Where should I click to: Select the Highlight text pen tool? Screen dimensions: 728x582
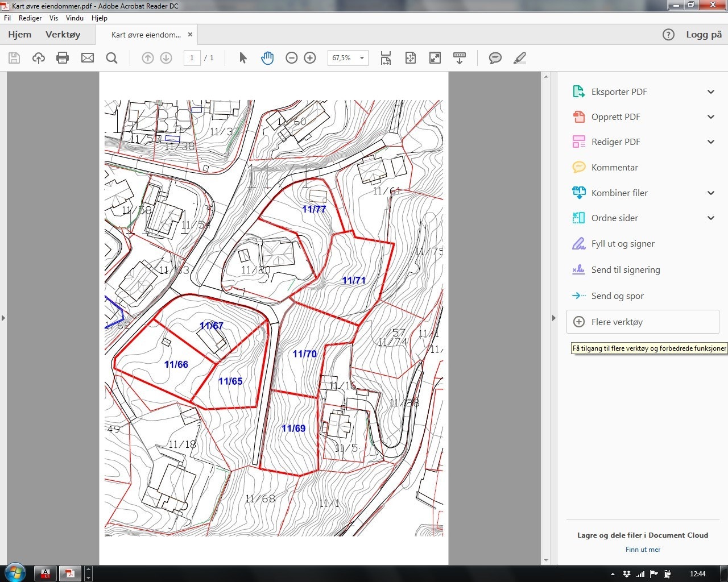pos(520,58)
